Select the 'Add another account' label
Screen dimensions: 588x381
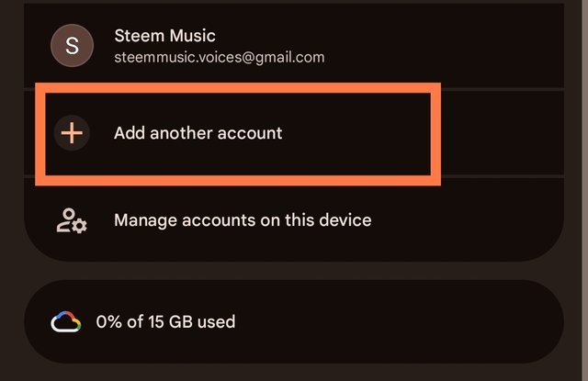(x=198, y=133)
